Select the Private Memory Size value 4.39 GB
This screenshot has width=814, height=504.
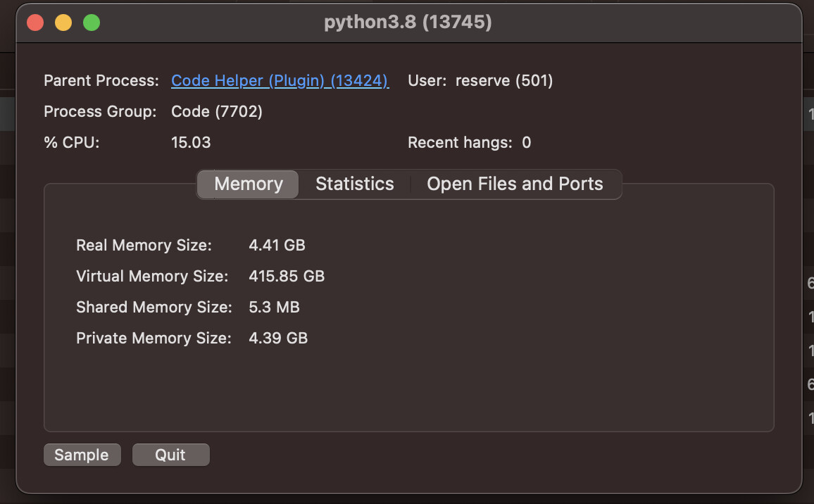tap(278, 339)
